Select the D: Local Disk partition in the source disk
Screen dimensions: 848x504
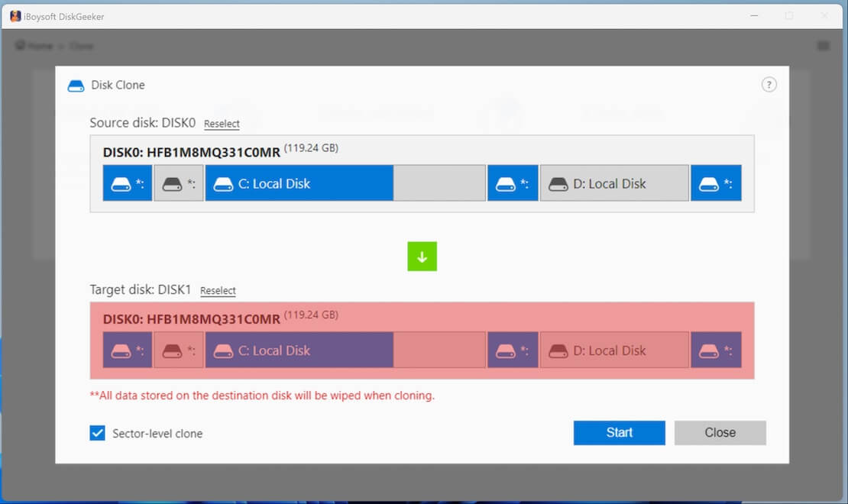click(614, 183)
